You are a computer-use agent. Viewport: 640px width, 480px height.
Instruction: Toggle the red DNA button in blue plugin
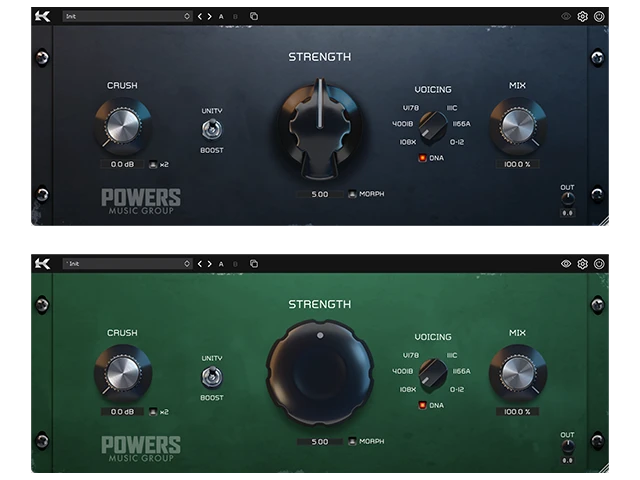click(x=422, y=158)
